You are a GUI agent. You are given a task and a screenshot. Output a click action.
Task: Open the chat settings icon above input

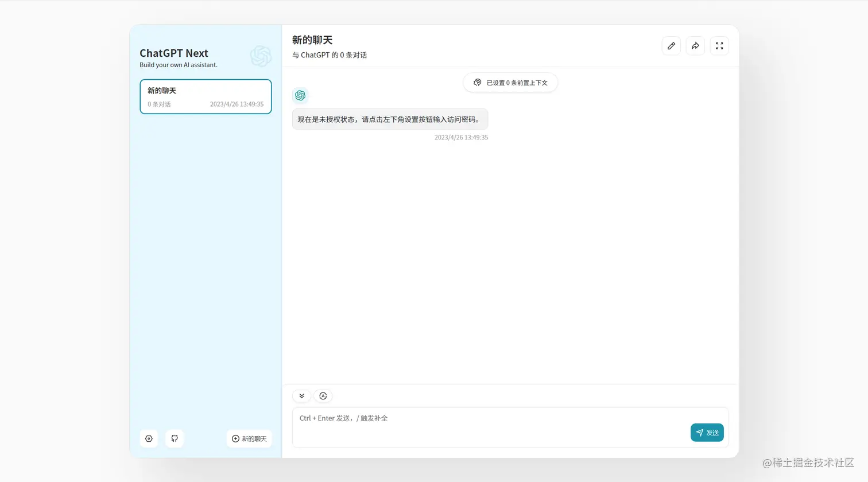coord(323,396)
